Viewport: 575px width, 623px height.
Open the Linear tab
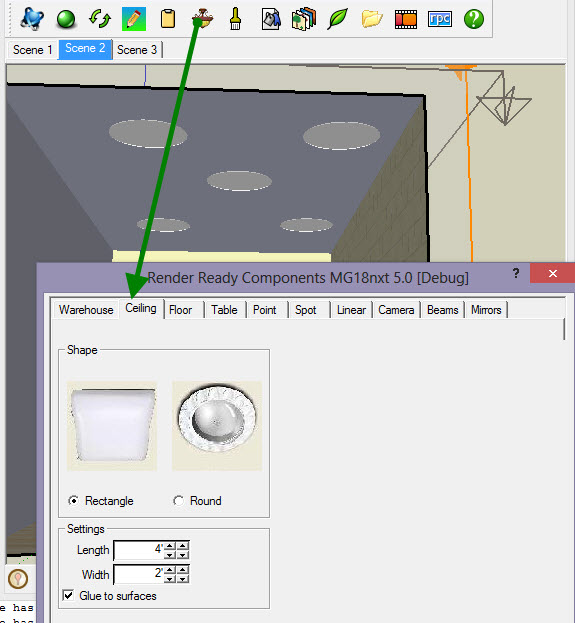click(351, 310)
